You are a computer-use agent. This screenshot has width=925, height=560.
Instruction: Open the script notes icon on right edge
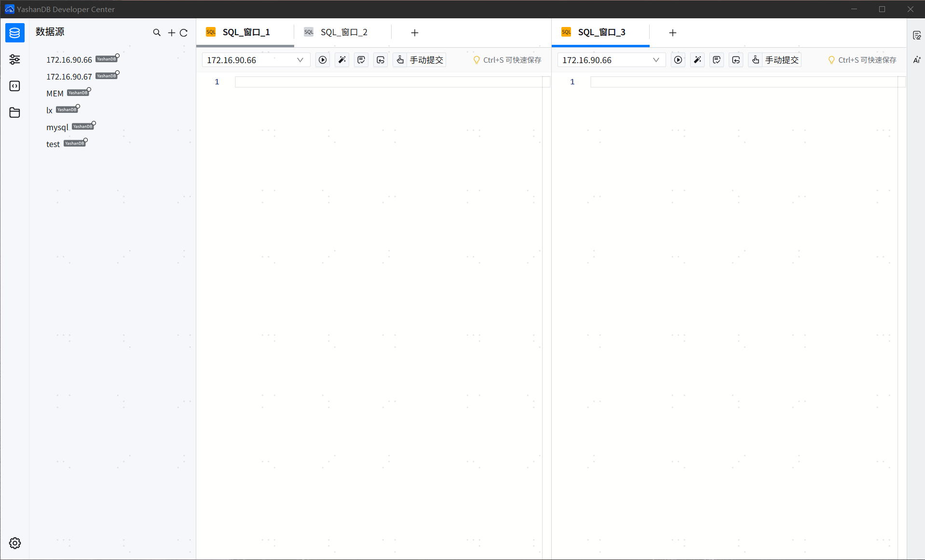pyautogui.click(x=917, y=35)
